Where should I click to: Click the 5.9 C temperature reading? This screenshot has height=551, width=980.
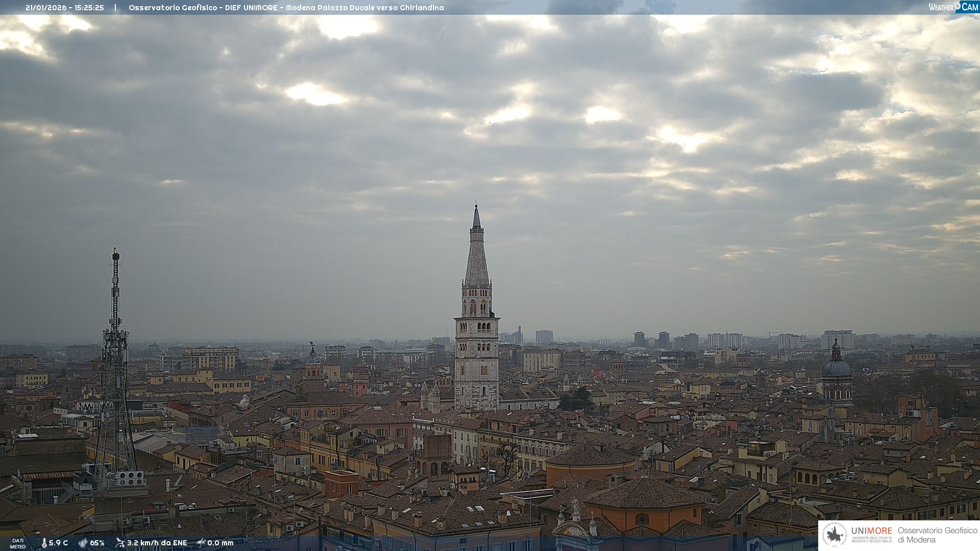pos(58,543)
